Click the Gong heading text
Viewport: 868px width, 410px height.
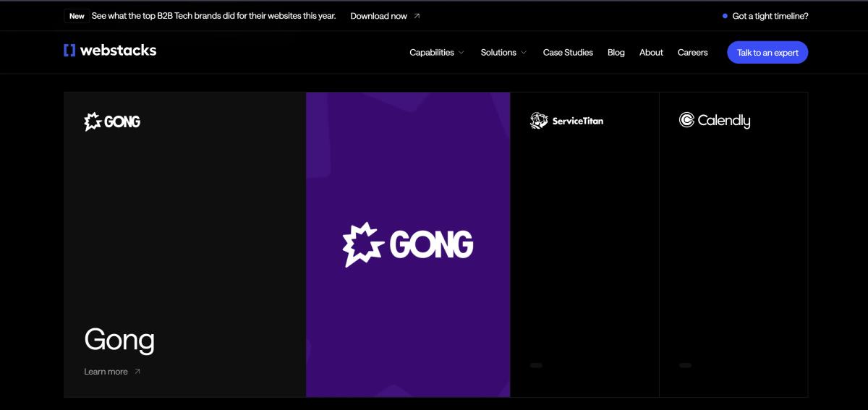[119, 340]
